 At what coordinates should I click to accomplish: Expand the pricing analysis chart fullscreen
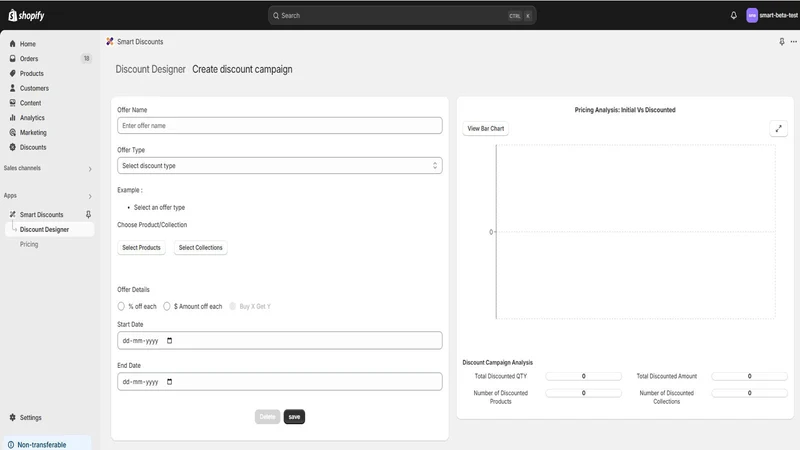779,129
